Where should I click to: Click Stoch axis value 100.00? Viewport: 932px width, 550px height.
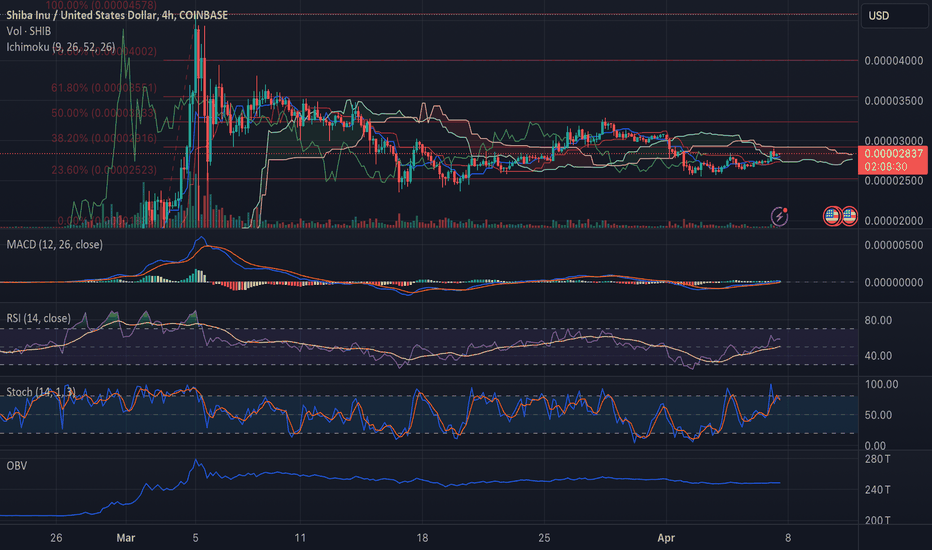[x=881, y=385]
